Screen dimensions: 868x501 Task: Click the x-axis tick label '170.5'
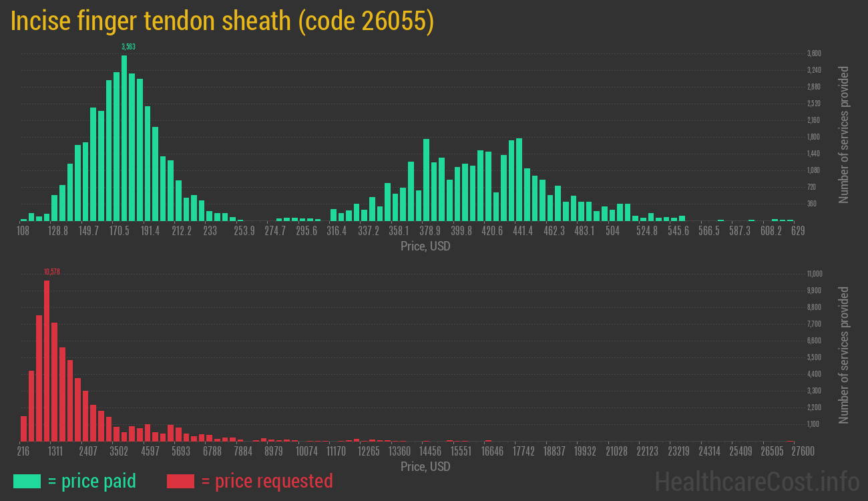(120, 231)
